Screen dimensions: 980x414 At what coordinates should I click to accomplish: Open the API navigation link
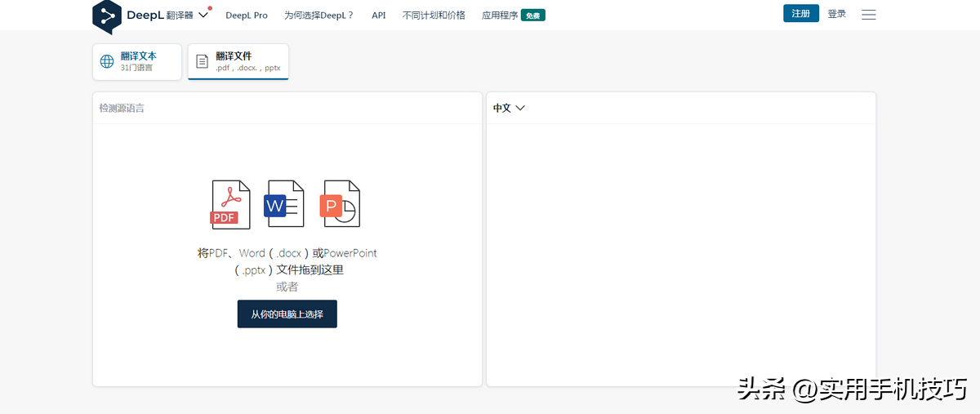(378, 16)
